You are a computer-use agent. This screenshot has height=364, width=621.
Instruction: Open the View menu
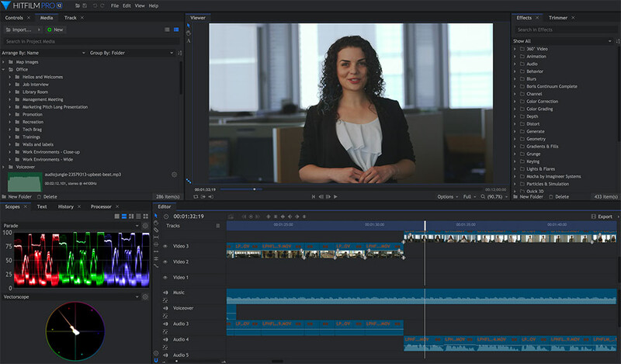[140, 6]
